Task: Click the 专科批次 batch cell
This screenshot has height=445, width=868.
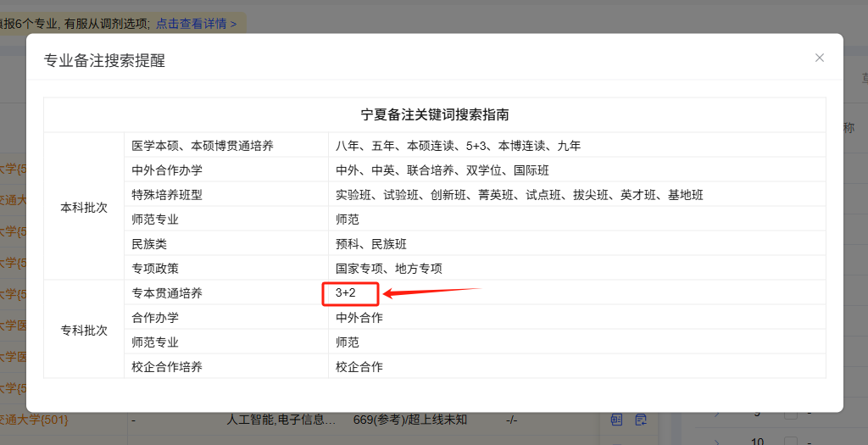Action: 84,331
